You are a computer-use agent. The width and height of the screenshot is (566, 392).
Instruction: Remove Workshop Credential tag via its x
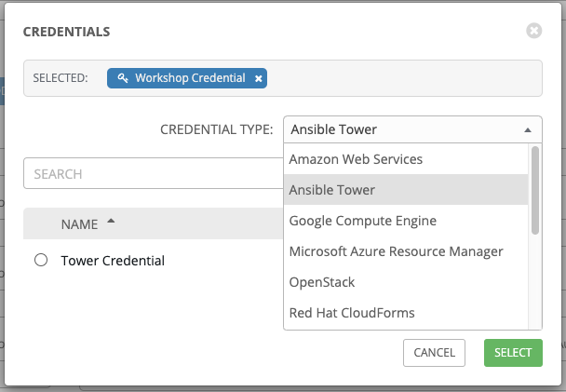(259, 79)
